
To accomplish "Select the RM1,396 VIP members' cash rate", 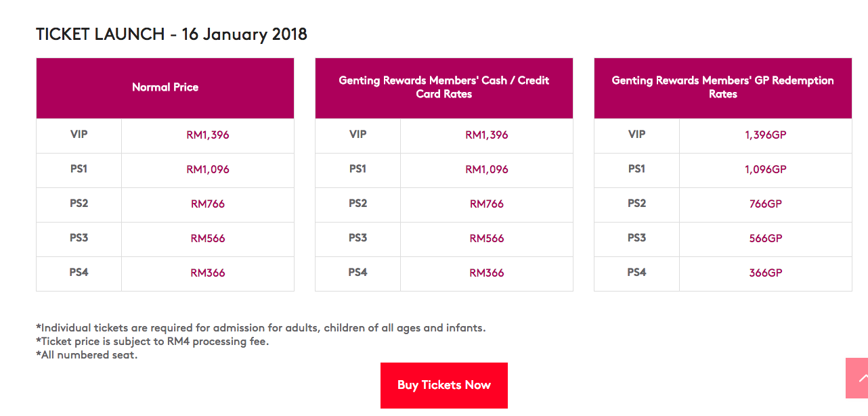I will pyautogui.click(x=487, y=135).
